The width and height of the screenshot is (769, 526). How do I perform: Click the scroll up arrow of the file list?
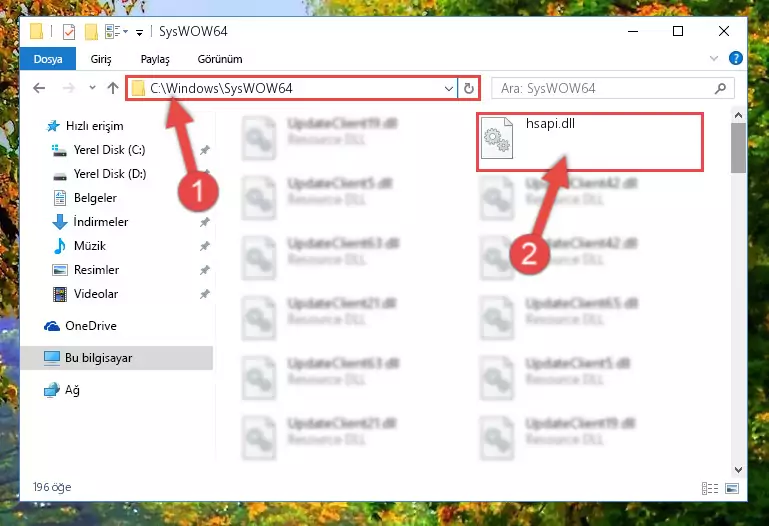(x=738, y=116)
